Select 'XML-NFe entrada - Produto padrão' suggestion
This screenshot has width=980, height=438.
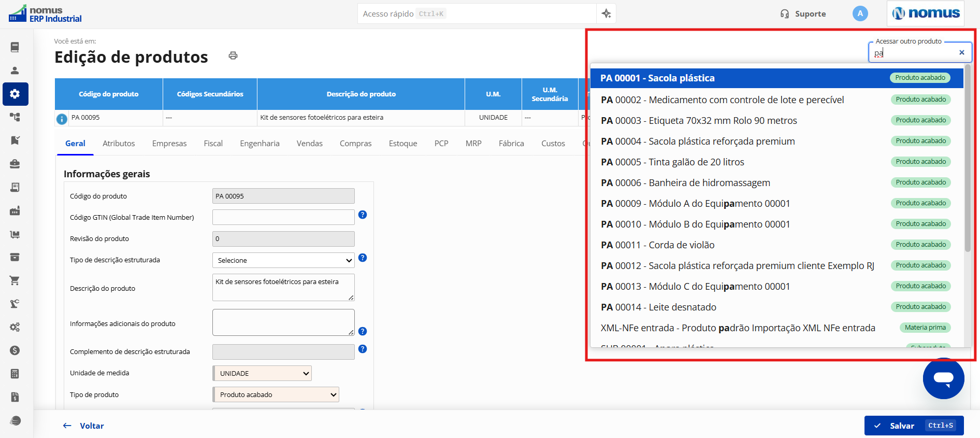coord(777,328)
